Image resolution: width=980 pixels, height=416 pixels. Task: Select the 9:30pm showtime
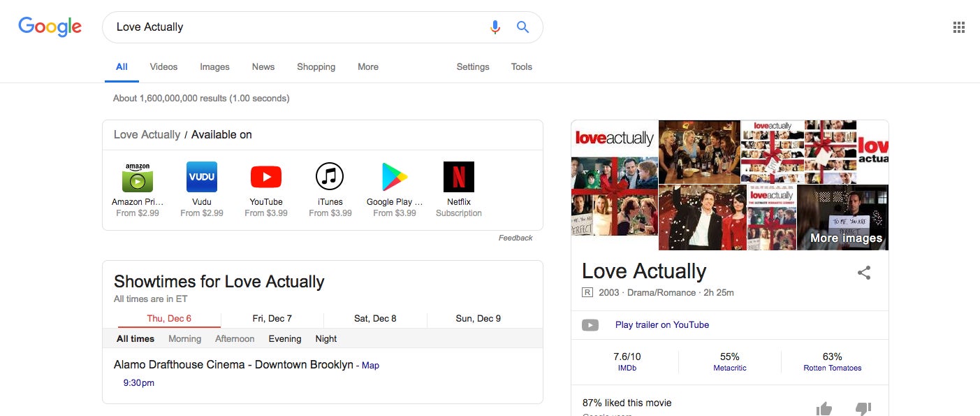(139, 383)
